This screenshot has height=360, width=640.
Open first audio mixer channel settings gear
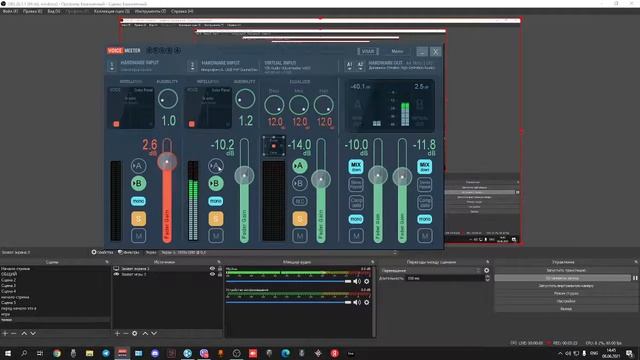(x=367, y=281)
